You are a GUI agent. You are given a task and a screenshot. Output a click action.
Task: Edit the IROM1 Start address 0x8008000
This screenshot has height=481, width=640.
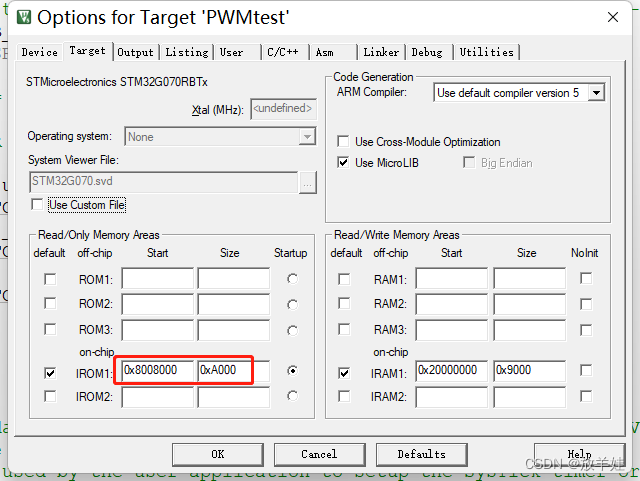(158, 370)
